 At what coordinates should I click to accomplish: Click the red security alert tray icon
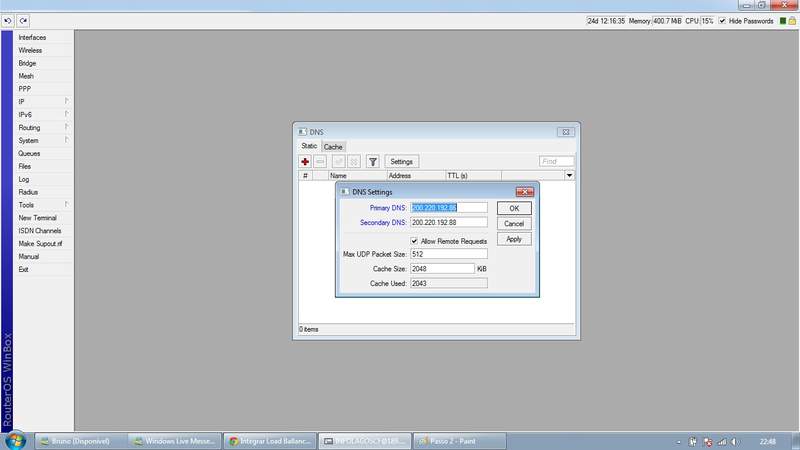pos(708,442)
